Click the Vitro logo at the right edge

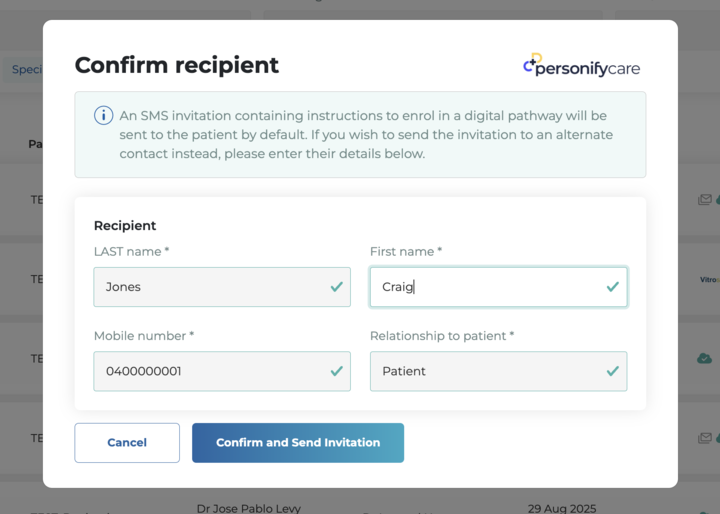click(x=709, y=280)
